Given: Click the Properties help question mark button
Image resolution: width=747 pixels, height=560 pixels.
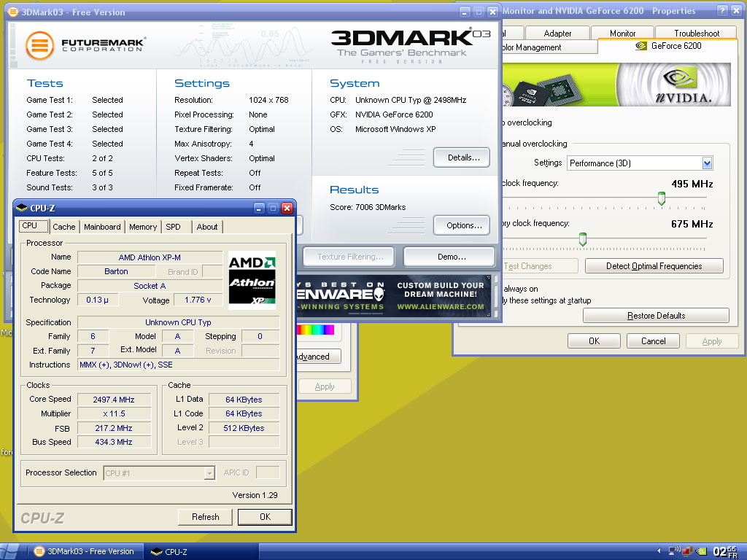Looking at the screenshot, I should click(x=722, y=10).
